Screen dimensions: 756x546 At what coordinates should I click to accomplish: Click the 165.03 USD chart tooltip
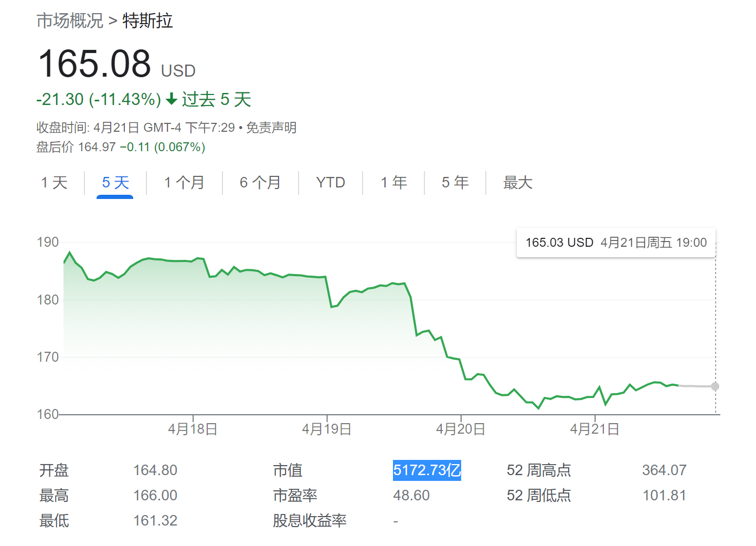(x=616, y=243)
